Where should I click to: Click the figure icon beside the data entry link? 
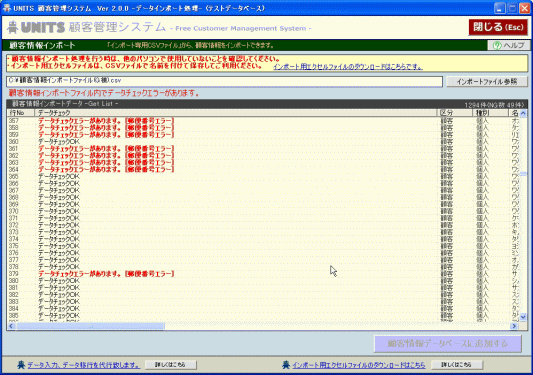pos(21,365)
